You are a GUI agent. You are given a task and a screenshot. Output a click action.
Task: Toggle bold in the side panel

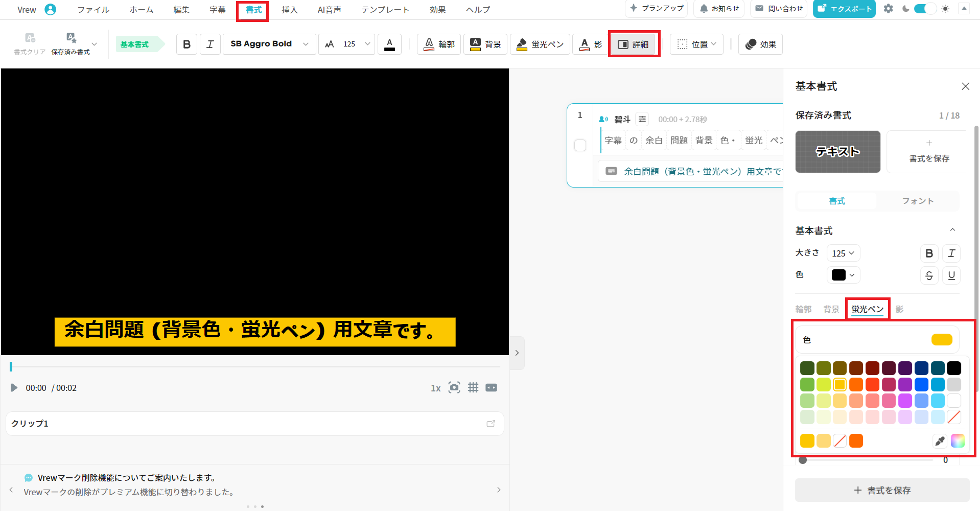click(929, 253)
